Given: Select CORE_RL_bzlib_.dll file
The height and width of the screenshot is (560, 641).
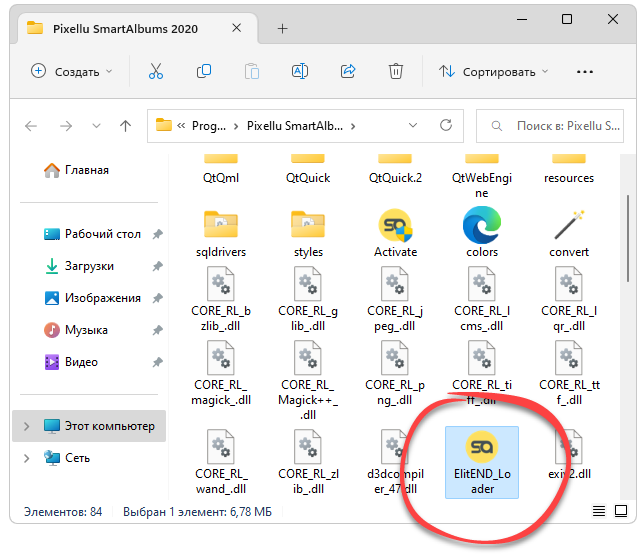Looking at the screenshot, I should (x=221, y=299).
